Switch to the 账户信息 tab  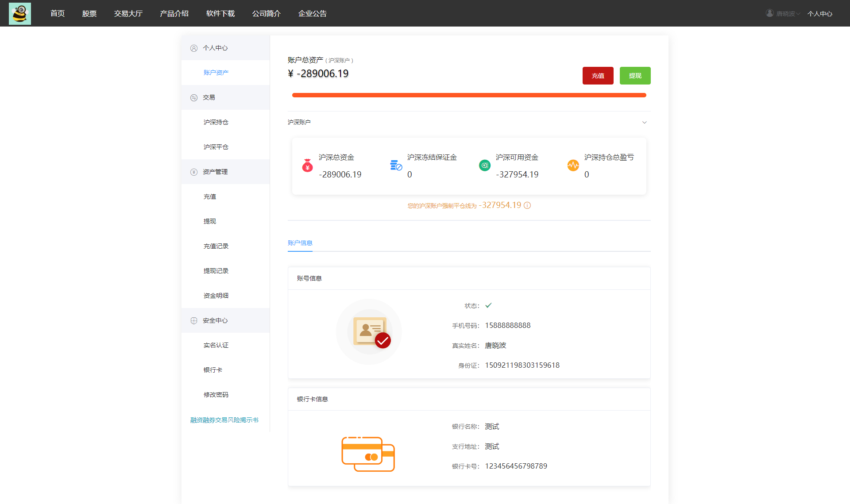[x=300, y=243]
